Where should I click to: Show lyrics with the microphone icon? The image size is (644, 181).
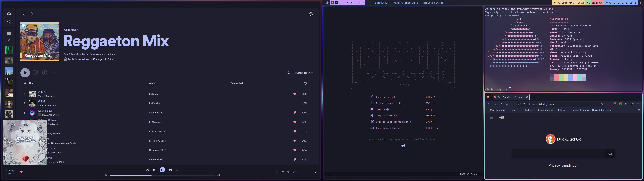(278, 172)
